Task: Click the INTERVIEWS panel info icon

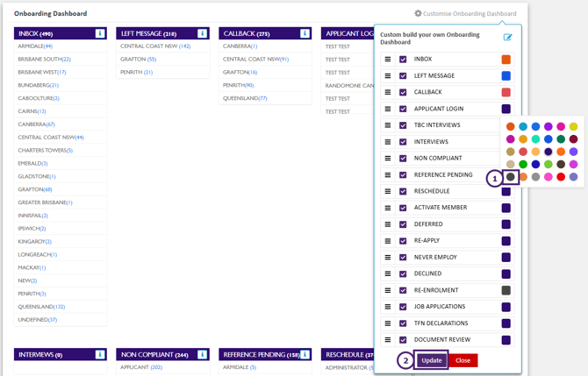Action: coord(100,354)
